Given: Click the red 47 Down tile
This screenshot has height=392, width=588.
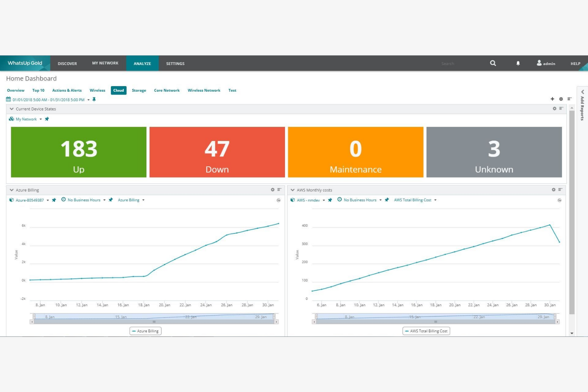Looking at the screenshot, I should click(217, 152).
